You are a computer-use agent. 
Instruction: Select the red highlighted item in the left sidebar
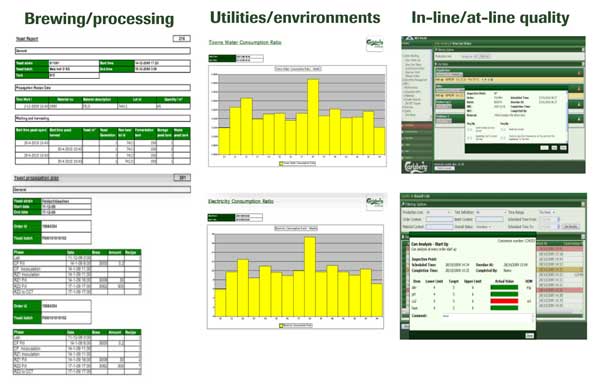coord(417,125)
